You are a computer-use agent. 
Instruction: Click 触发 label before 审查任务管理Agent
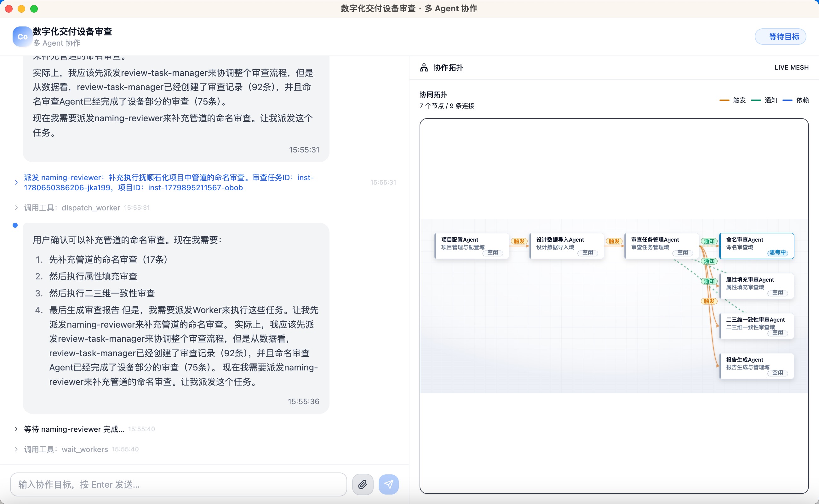(x=614, y=241)
